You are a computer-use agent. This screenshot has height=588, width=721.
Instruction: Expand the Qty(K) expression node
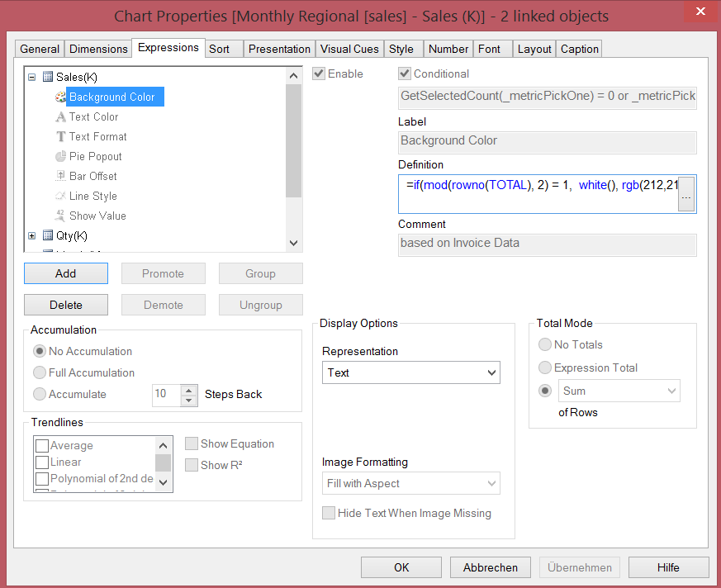[x=32, y=236]
